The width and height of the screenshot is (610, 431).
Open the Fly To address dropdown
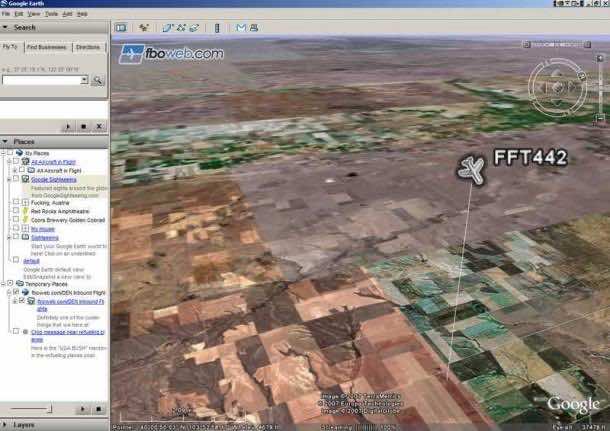[84, 80]
